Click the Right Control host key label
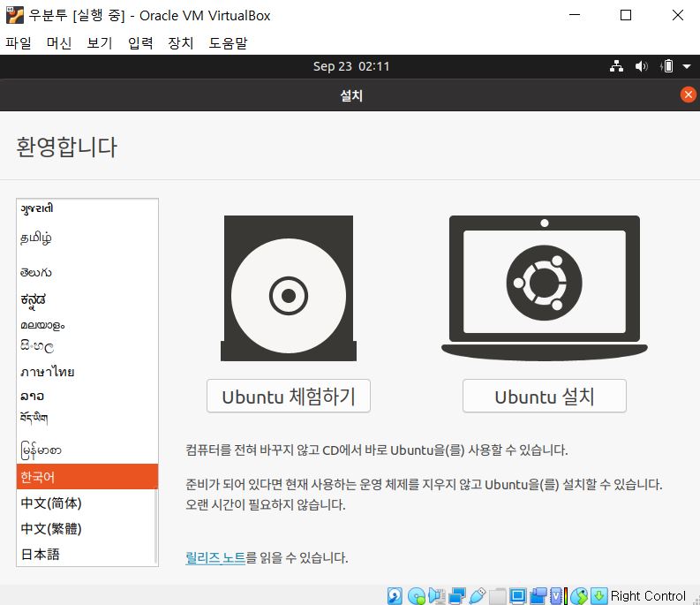Viewport: 700px width, 605px height. coord(648,595)
